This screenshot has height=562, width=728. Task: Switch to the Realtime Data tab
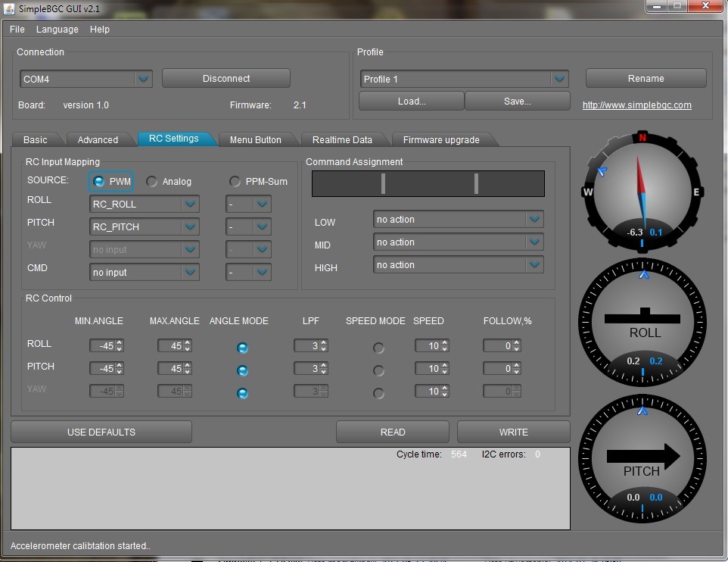[342, 139]
